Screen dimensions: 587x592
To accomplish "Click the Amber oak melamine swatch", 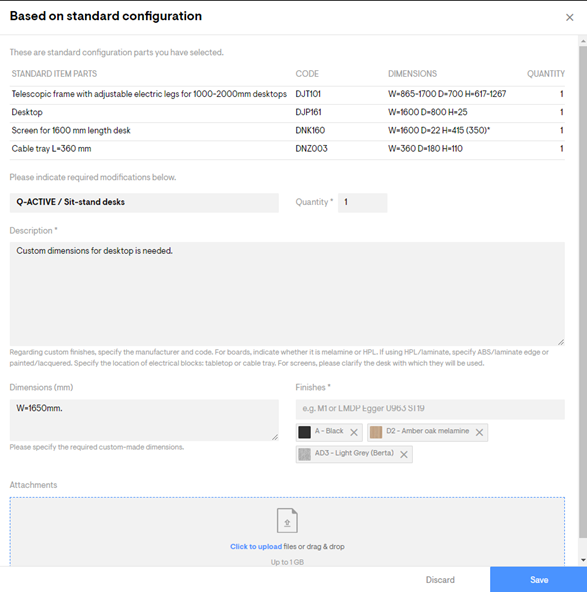I will 376,432.
